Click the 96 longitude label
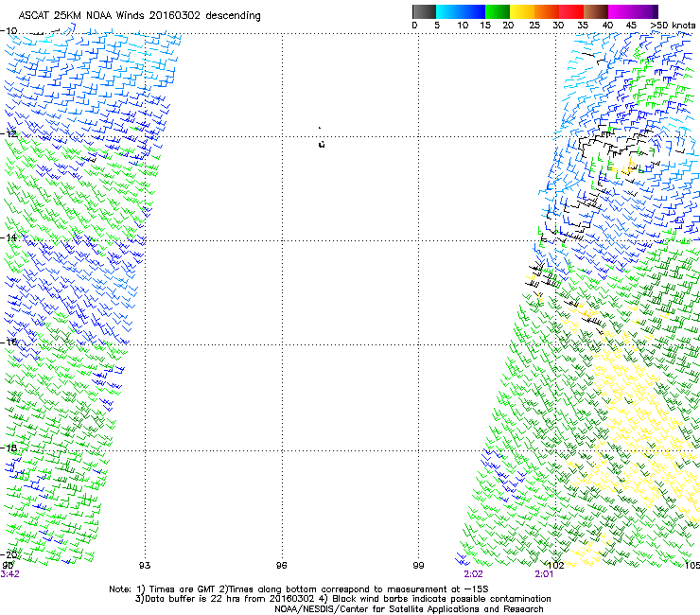Screen dimensions: 700x615 pyautogui.click(x=281, y=566)
